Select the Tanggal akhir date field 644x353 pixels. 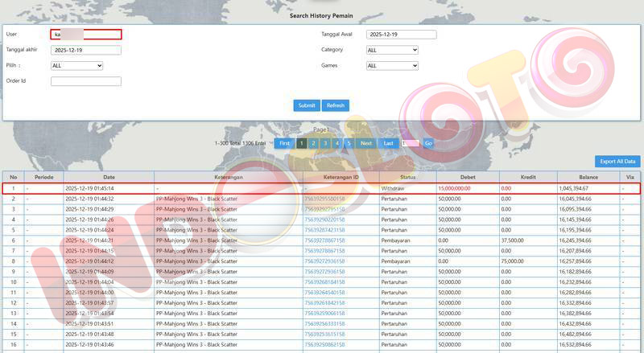[x=85, y=50]
